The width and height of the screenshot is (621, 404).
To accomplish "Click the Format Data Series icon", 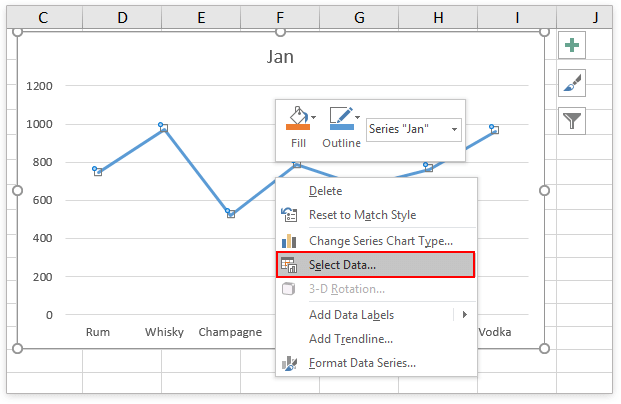I will pos(290,363).
